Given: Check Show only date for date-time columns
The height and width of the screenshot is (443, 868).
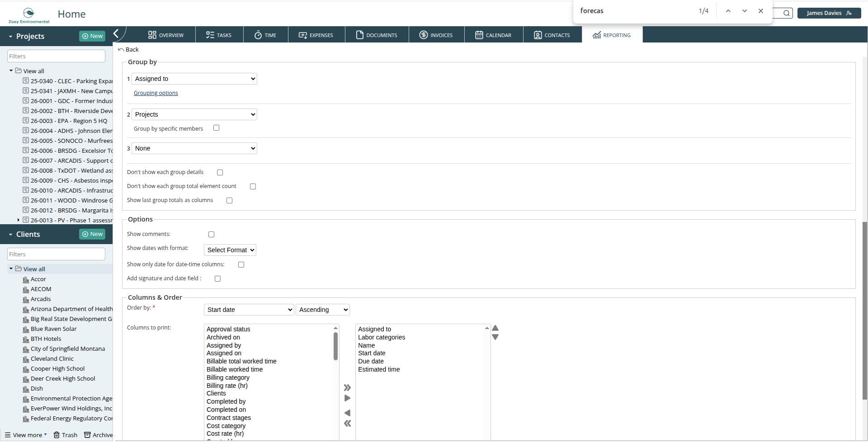Looking at the screenshot, I should pos(241,264).
